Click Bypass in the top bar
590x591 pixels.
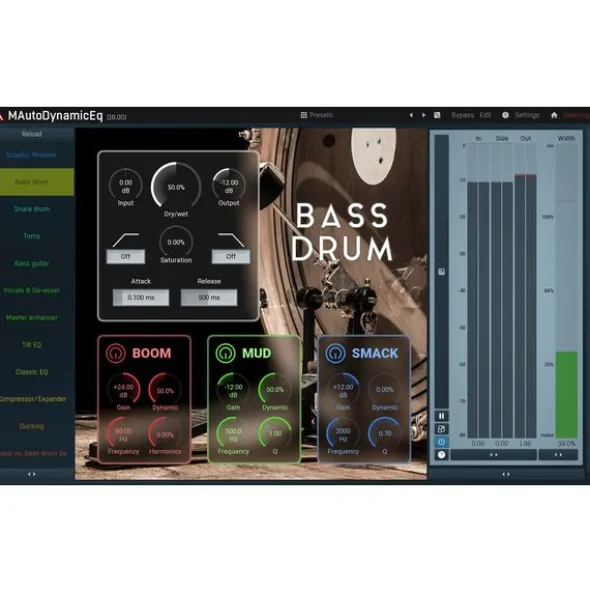tap(462, 115)
